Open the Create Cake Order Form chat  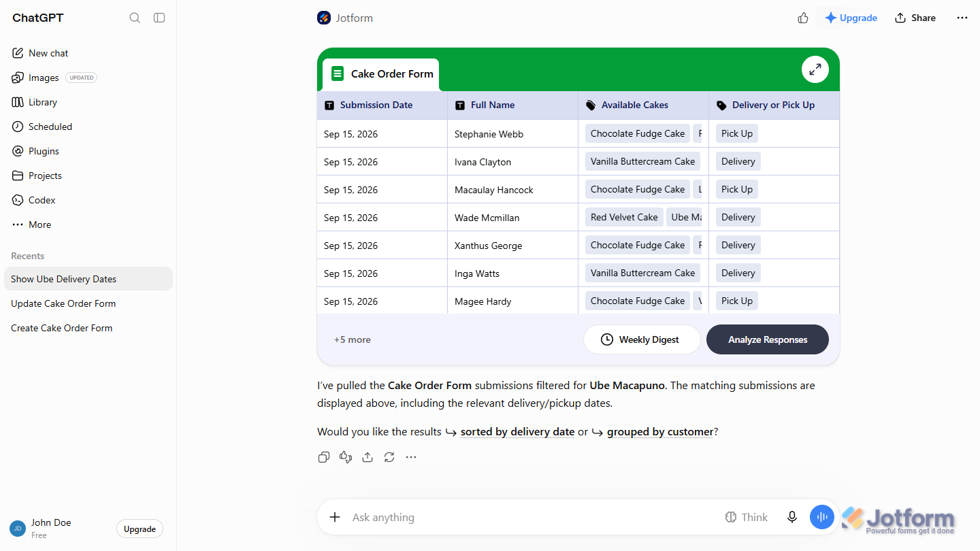coord(88,328)
